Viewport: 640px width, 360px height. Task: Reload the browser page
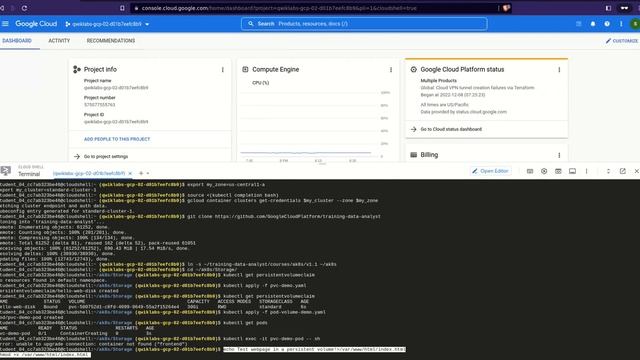coord(24,8)
